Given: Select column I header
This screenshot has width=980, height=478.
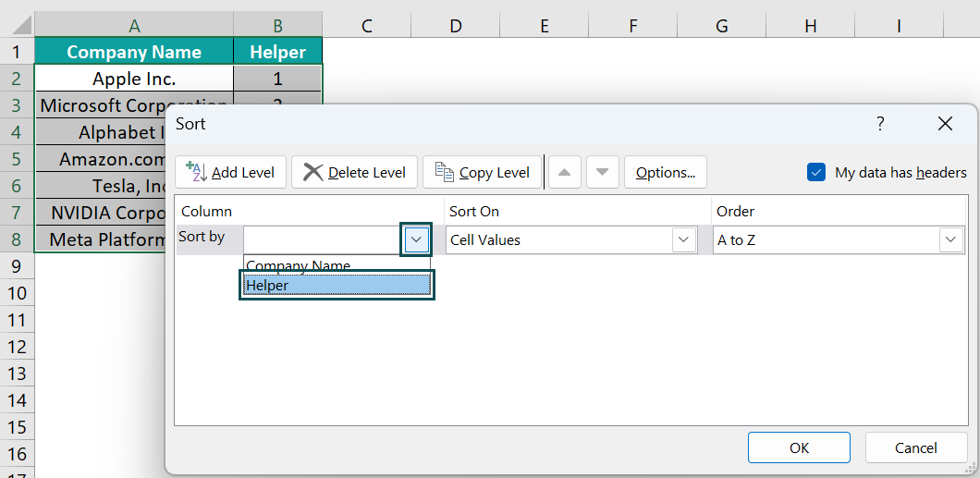Looking at the screenshot, I should tap(900, 25).
